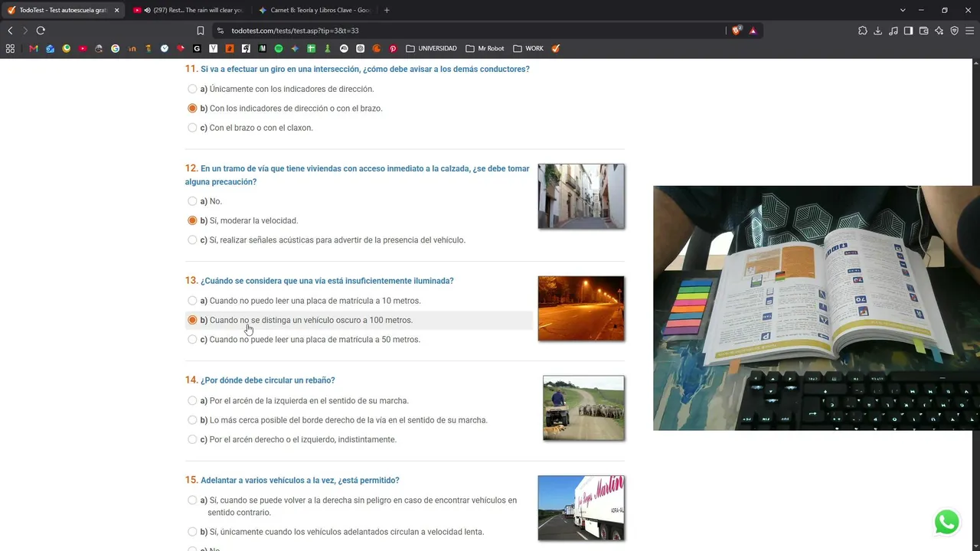
Task: Toggle the sidebar panel icon
Action: 909,31
